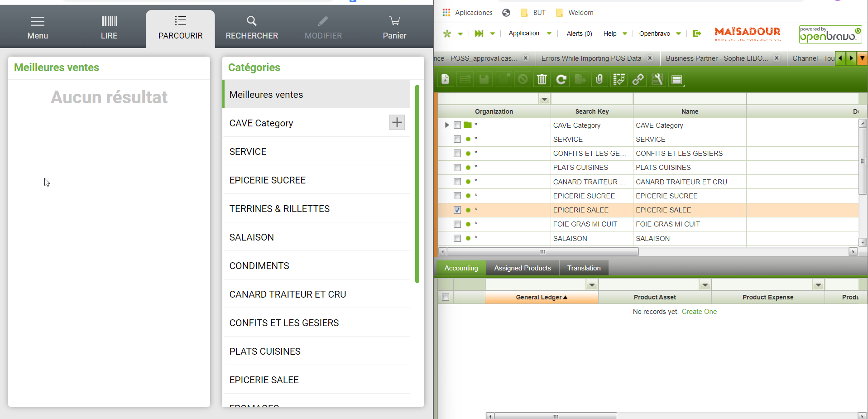Expand the CAVE Category plus button
Image resolution: width=868 pixels, height=419 pixels.
(x=397, y=122)
